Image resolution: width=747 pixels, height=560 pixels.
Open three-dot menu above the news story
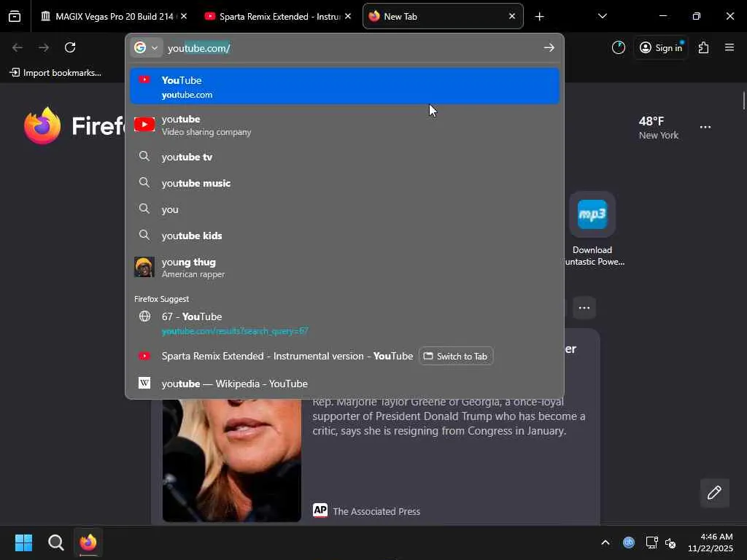pyautogui.click(x=584, y=308)
